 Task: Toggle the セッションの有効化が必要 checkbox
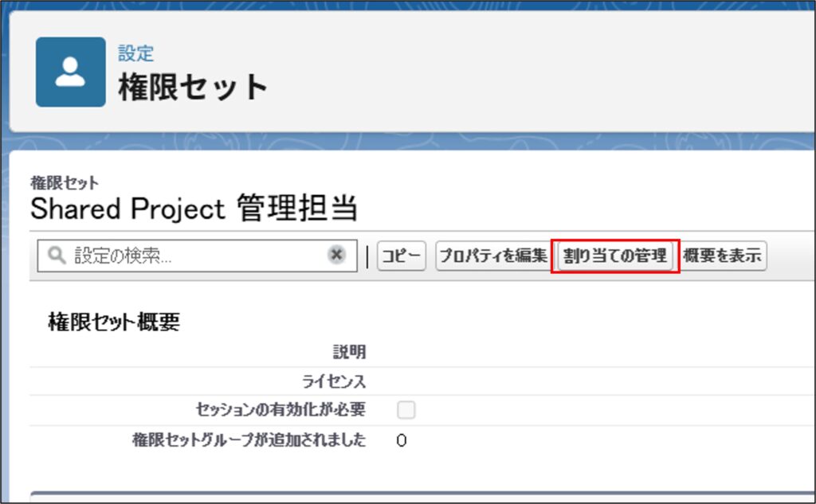tap(406, 410)
